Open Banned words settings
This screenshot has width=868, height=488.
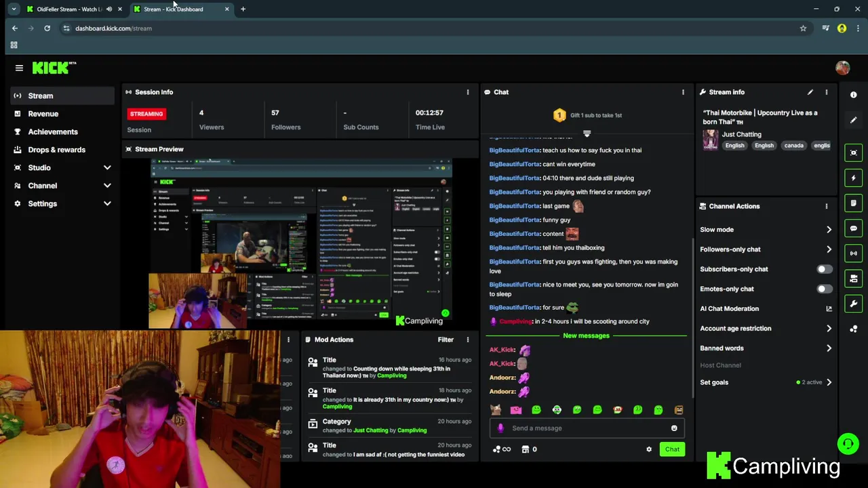tap(766, 348)
